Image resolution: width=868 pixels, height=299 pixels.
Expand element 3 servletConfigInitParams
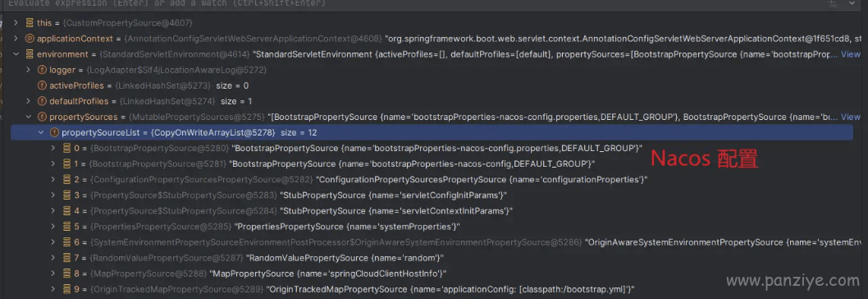pos(53,195)
